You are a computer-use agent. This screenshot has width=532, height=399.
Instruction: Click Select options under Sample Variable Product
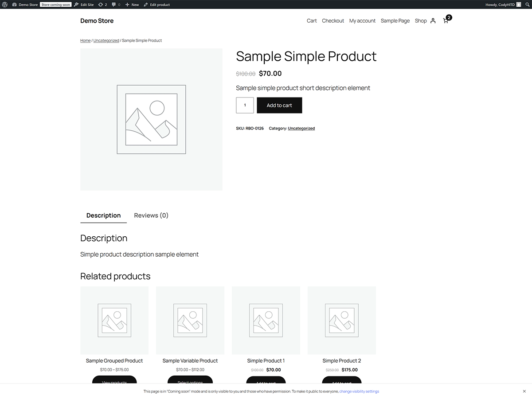tap(190, 382)
